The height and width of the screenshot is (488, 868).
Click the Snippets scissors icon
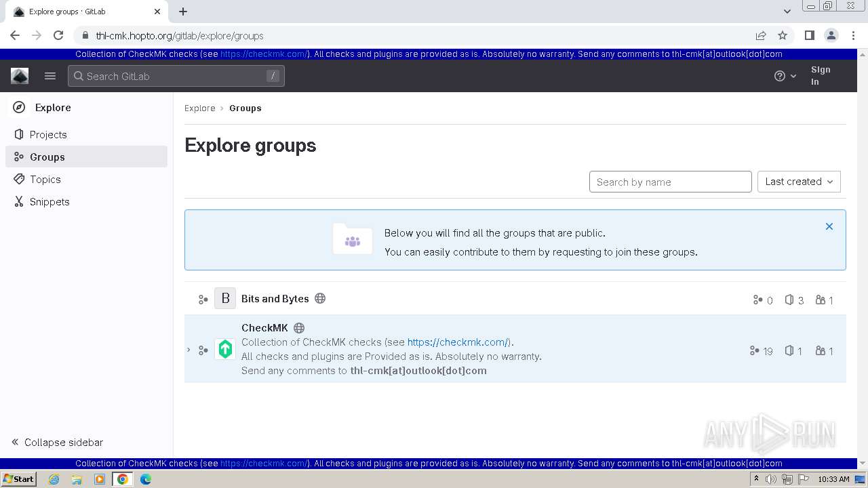click(x=19, y=201)
